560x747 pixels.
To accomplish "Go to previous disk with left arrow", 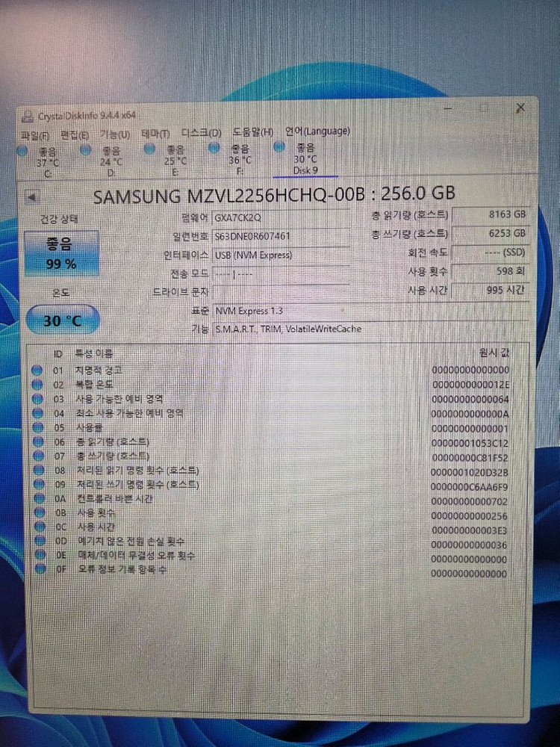I will (x=32, y=197).
